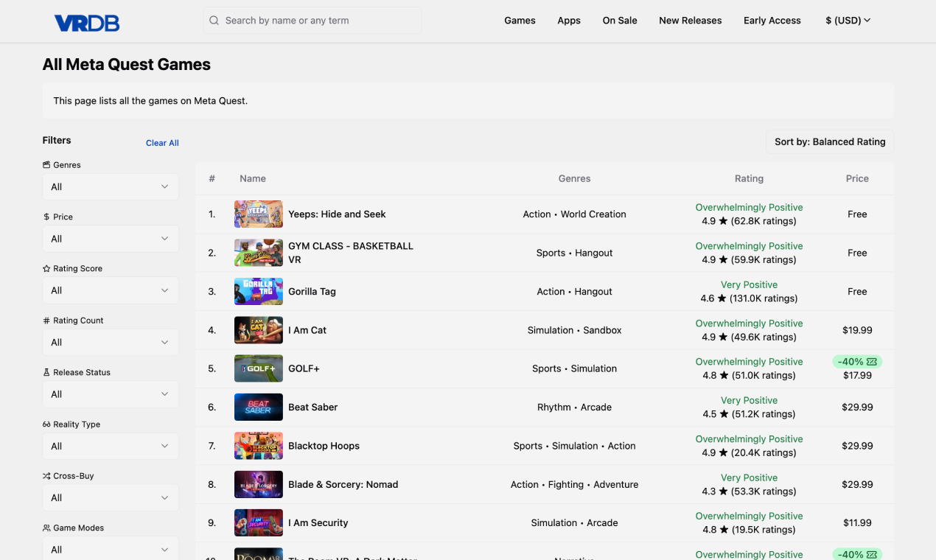Open New Releases page

point(691,21)
